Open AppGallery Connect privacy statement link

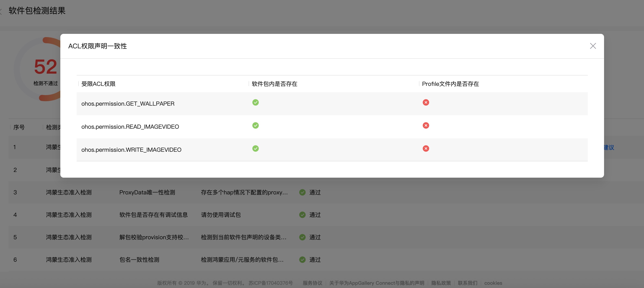click(x=376, y=283)
